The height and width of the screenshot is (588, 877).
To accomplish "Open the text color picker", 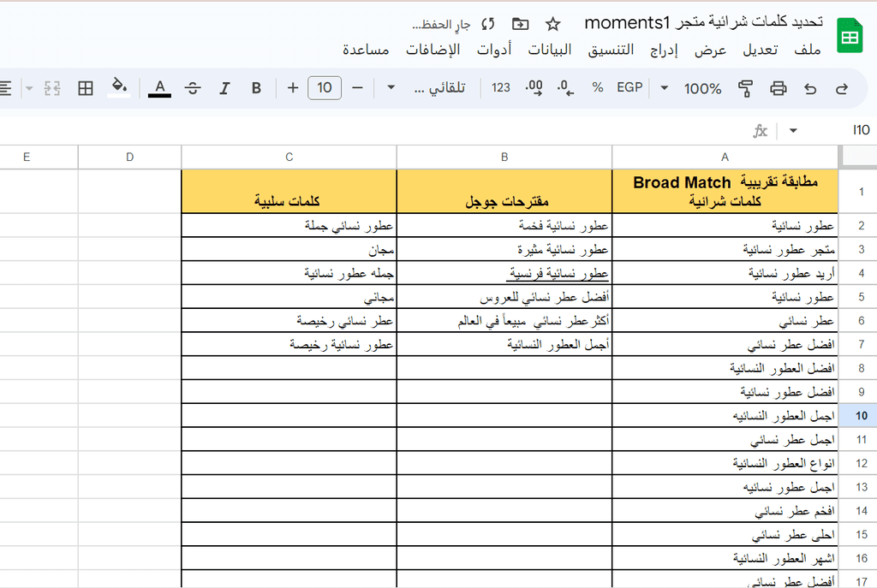I will coord(159,88).
